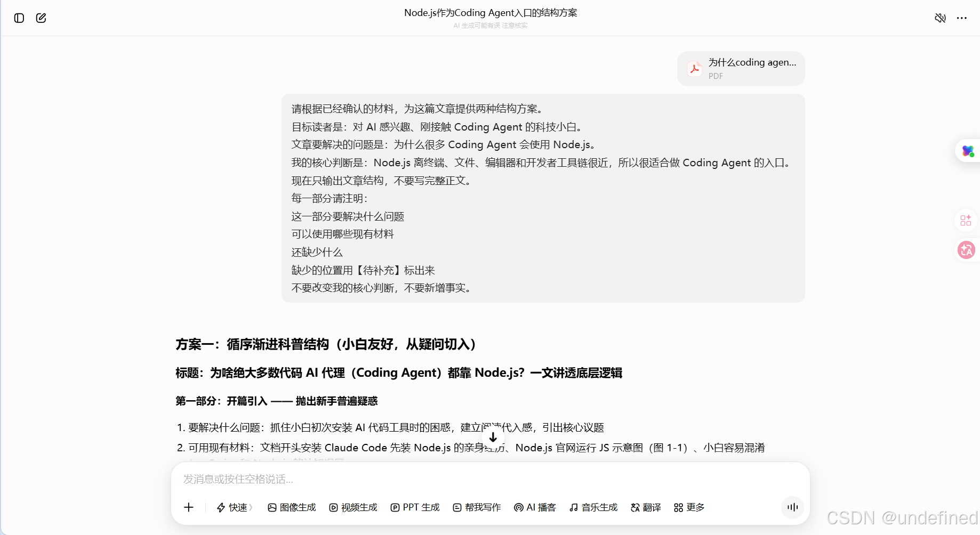Viewport: 980px width, 535px height.
Task: Toggle the sidebar panel icon
Action: point(19,18)
